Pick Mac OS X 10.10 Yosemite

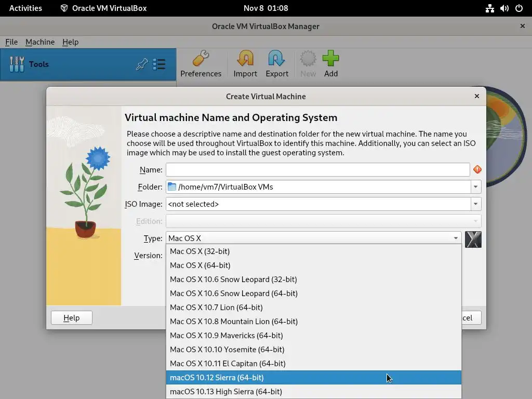click(x=313, y=350)
